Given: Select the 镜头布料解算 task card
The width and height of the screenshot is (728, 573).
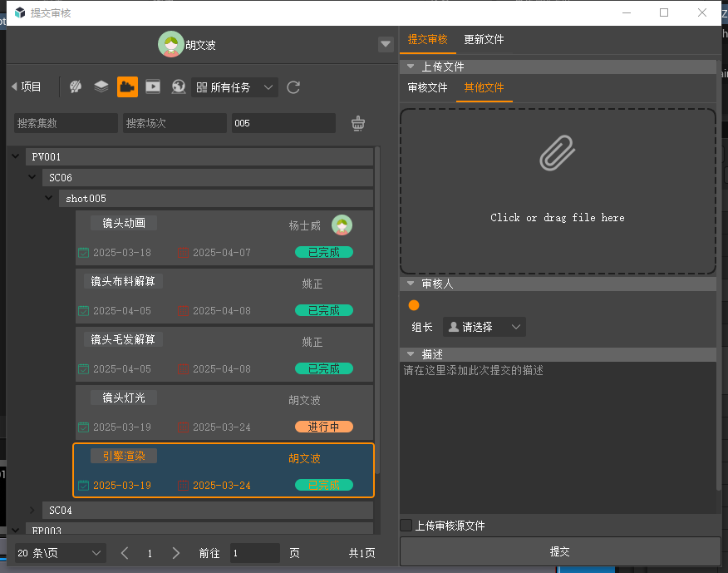Looking at the screenshot, I should [x=224, y=296].
